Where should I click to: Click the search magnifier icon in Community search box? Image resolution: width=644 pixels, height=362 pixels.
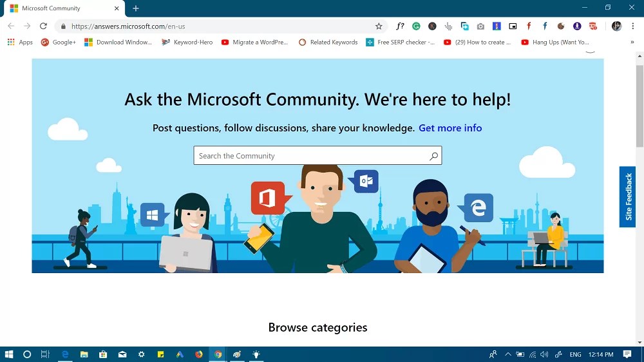point(433,156)
